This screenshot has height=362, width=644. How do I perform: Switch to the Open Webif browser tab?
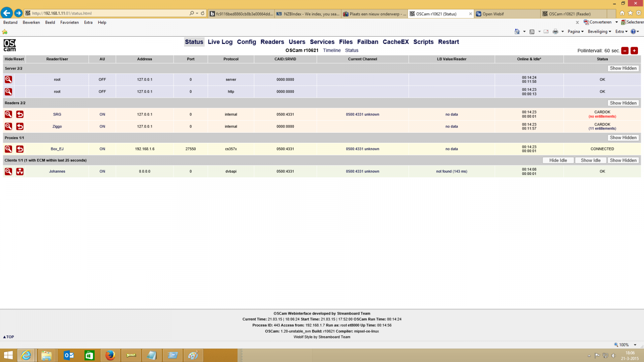(506, 14)
